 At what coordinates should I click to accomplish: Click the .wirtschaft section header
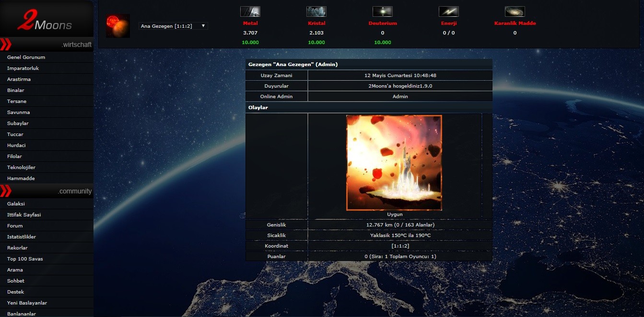coord(47,45)
